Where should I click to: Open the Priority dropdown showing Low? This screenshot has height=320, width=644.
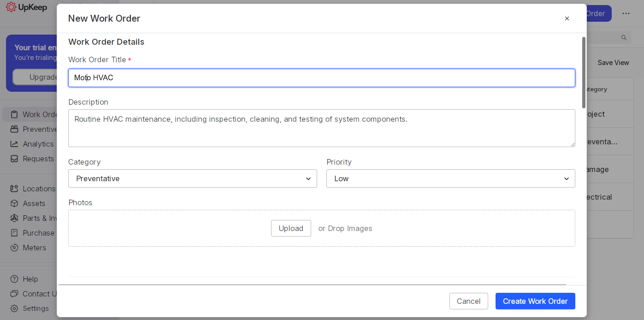pyautogui.click(x=450, y=178)
